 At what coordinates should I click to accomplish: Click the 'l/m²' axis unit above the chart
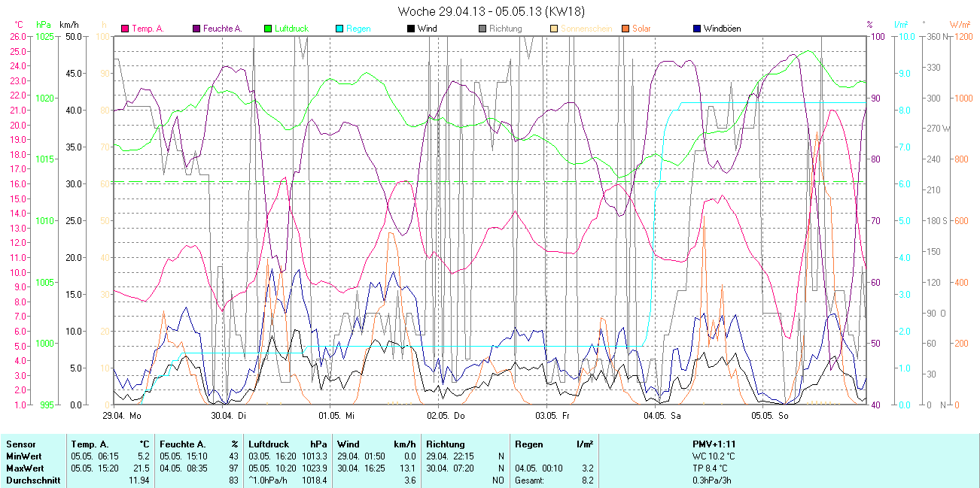[902, 26]
